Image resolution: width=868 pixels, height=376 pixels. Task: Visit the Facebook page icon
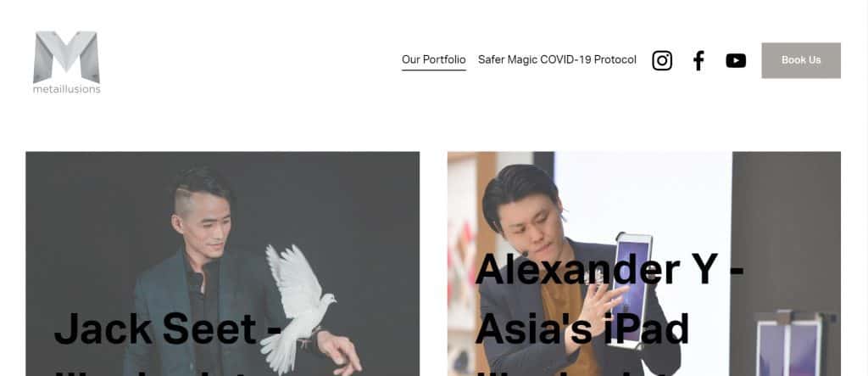pyautogui.click(x=698, y=60)
